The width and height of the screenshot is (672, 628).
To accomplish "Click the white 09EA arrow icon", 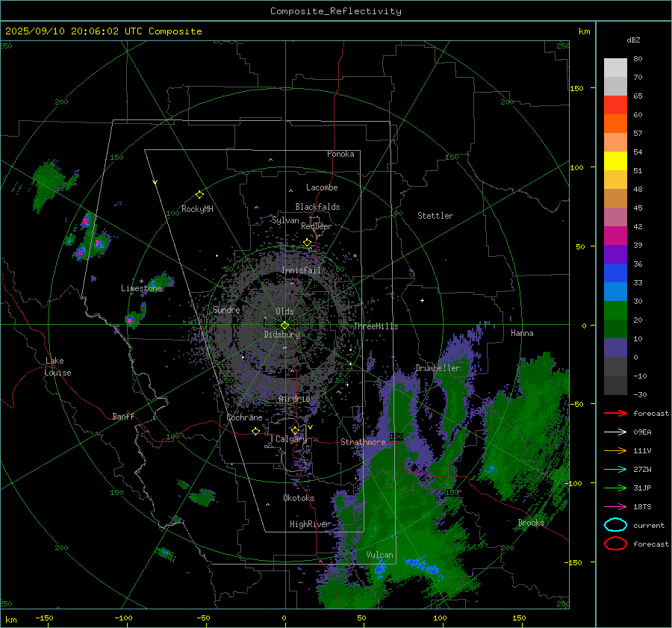I will (615, 432).
